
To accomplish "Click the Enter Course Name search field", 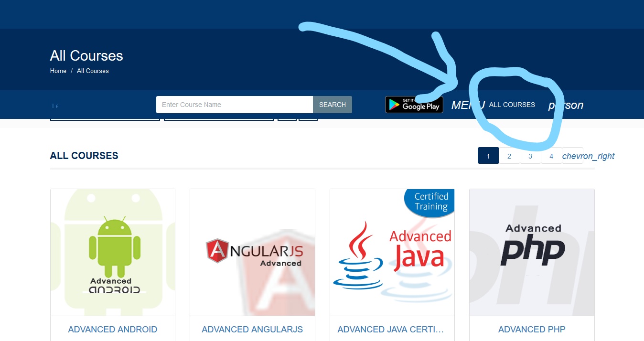I will coord(235,105).
